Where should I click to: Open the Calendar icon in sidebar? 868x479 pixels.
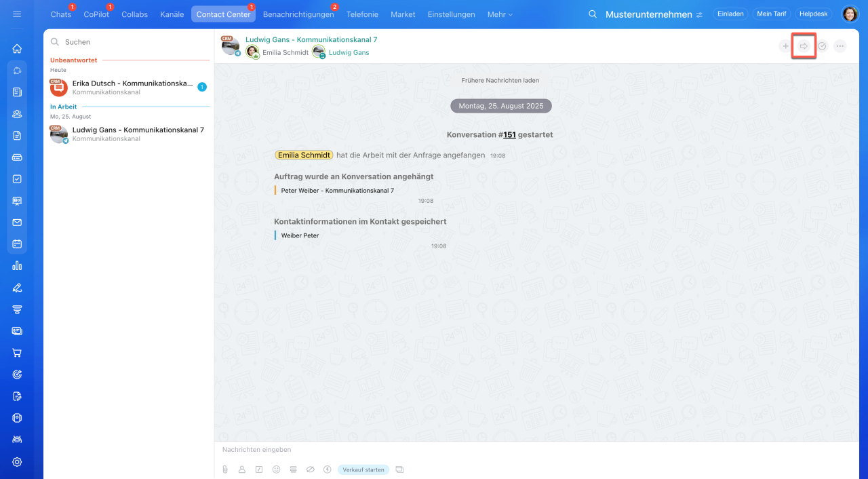click(17, 244)
